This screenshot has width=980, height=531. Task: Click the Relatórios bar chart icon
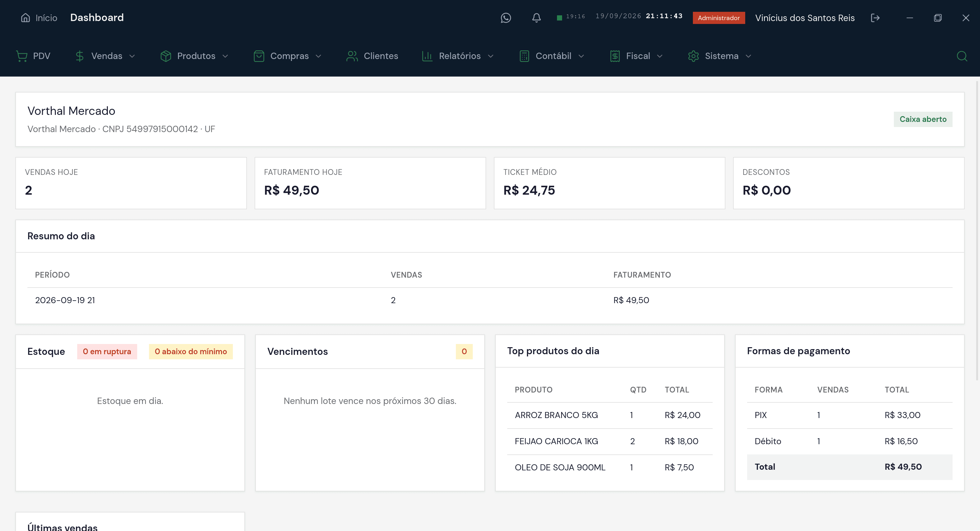pyautogui.click(x=427, y=56)
